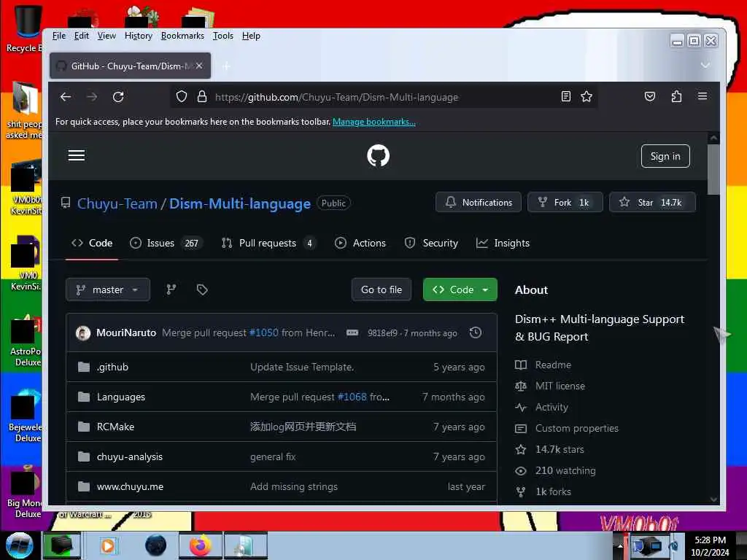
Task: Open the Bookmarks menu
Action: coord(182,36)
